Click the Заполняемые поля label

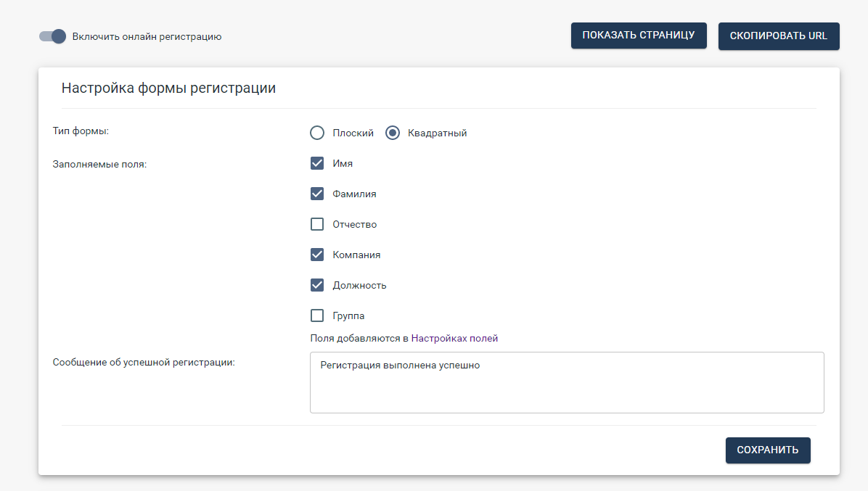tap(99, 164)
